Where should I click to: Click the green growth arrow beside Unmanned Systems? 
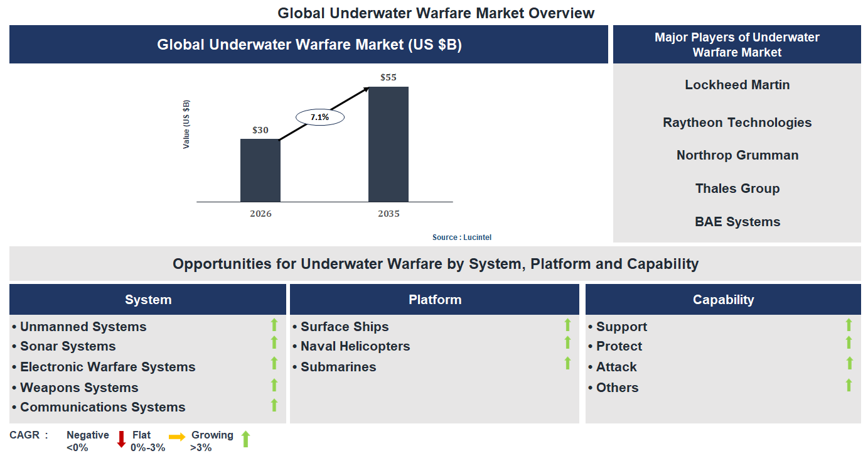click(274, 325)
